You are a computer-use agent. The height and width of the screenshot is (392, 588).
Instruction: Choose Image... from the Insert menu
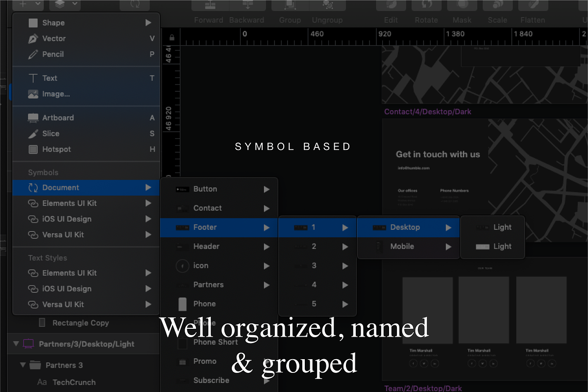[x=86, y=94]
